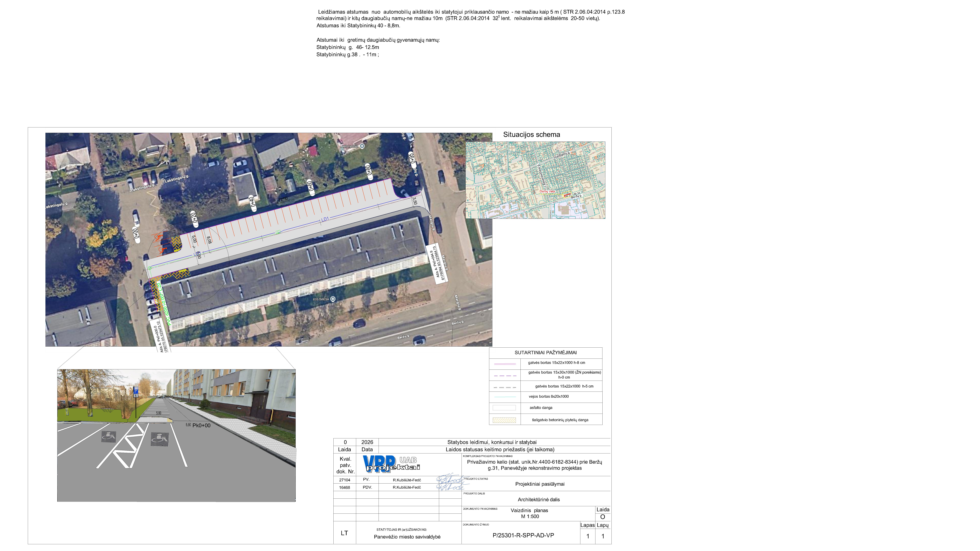Click 'šaligatvio betoninių plytelių danga' legend text
980x551 pixels.
[x=560, y=420]
